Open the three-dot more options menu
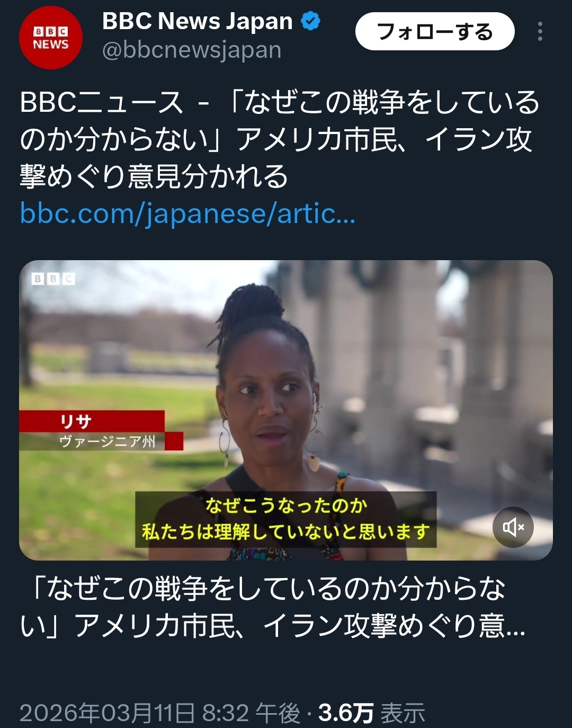 coord(540,32)
